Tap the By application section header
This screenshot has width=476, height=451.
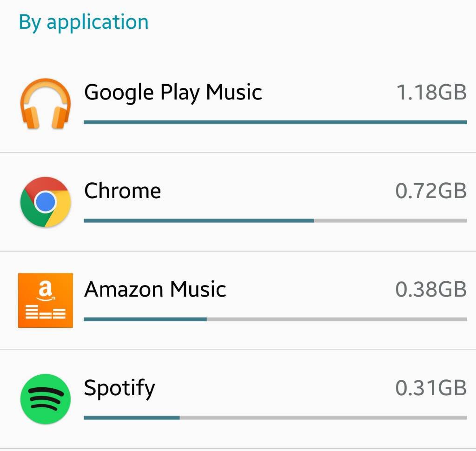[x=84, y=22]
